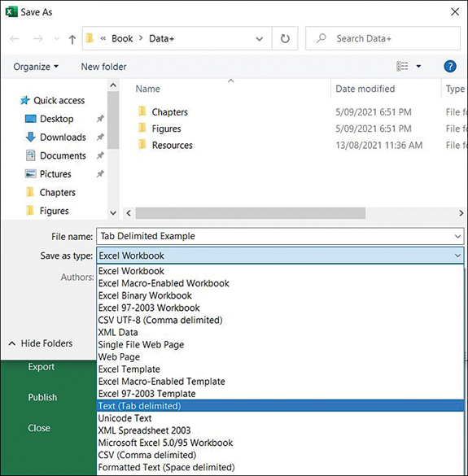
Task: Unpin Pictures using its pin icon
Action: [x=100, y=174]
